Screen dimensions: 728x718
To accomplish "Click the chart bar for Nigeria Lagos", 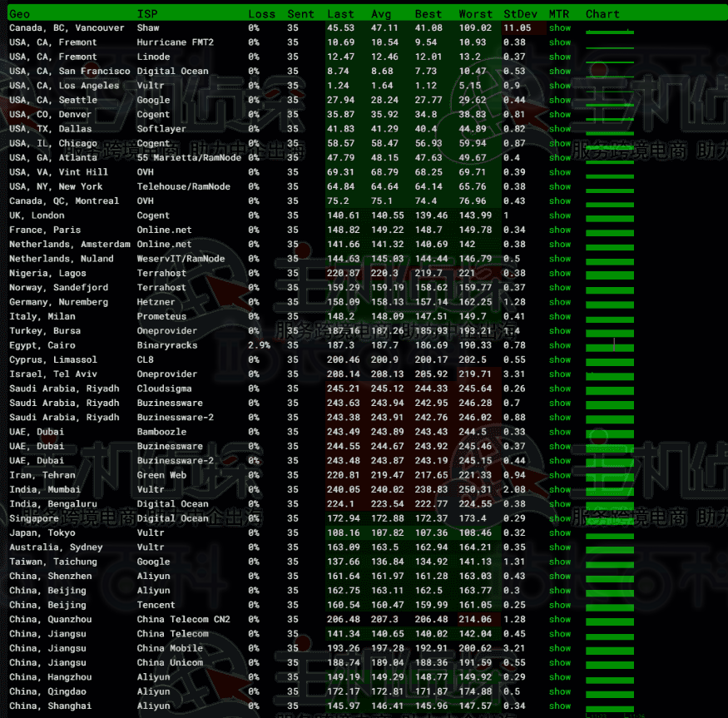I will point(610,275).
